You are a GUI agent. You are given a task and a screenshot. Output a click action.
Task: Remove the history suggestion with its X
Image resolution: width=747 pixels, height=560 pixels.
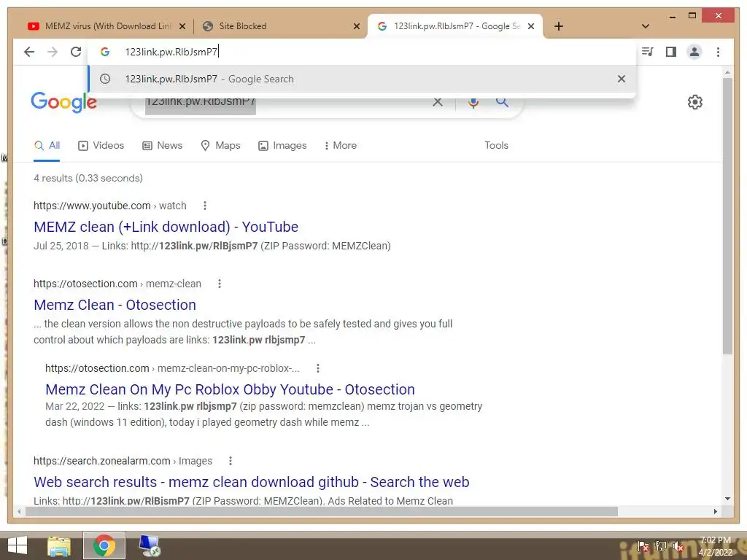point(622,79)
